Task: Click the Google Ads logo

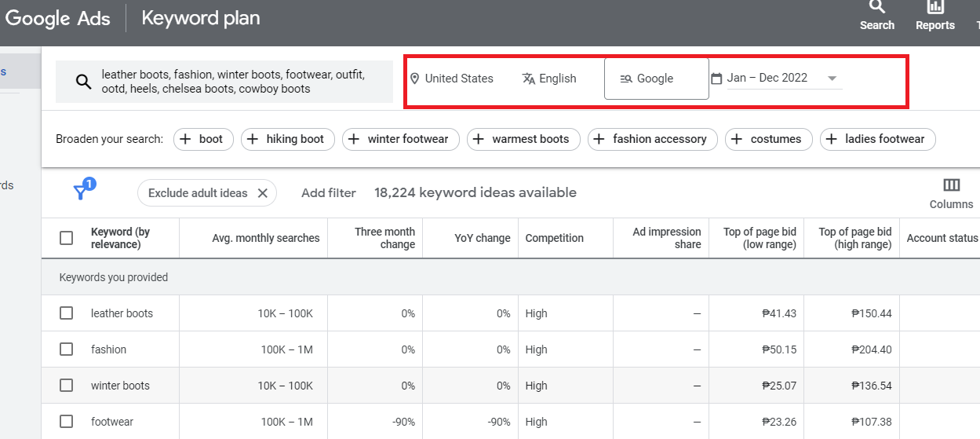Action: 57,18
